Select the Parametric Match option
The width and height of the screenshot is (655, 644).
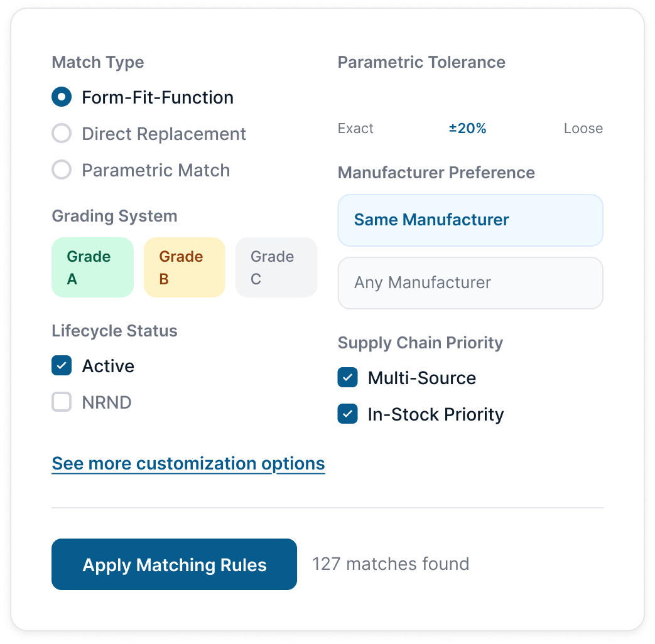pos(62,169)
